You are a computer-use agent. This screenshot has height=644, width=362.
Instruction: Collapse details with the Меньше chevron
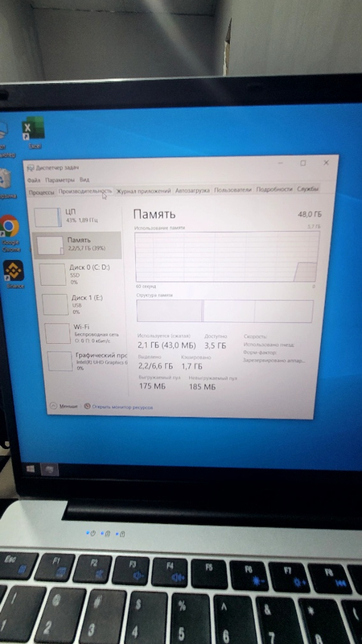(53, 406)
